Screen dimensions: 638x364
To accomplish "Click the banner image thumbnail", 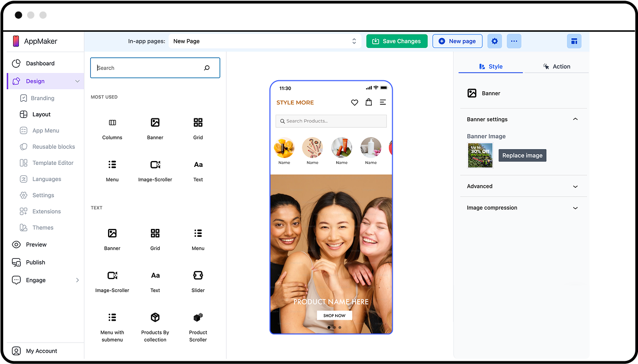I will coord(480,155).
